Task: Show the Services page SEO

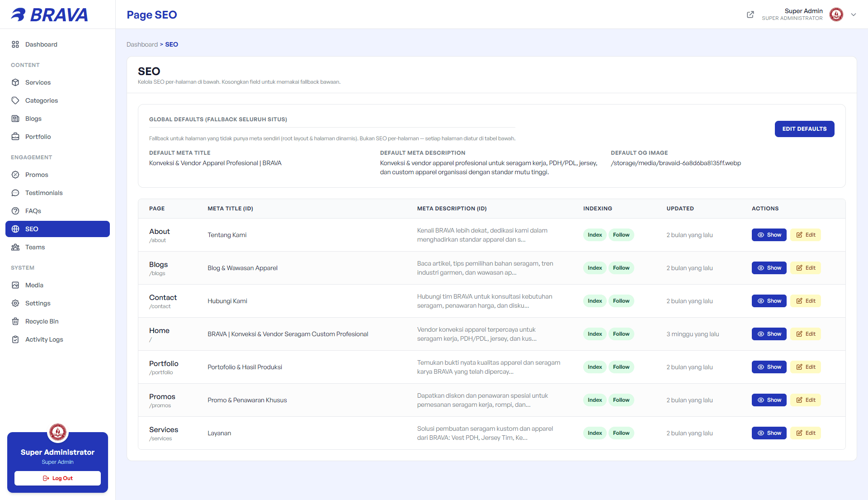Action: pyautogui.click(x=769, y=433)
